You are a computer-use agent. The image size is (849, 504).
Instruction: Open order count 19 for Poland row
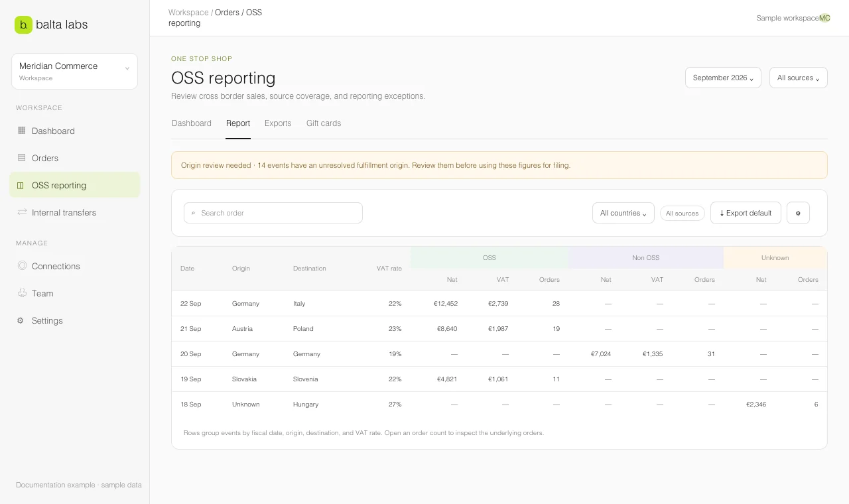tap(556, 329)
